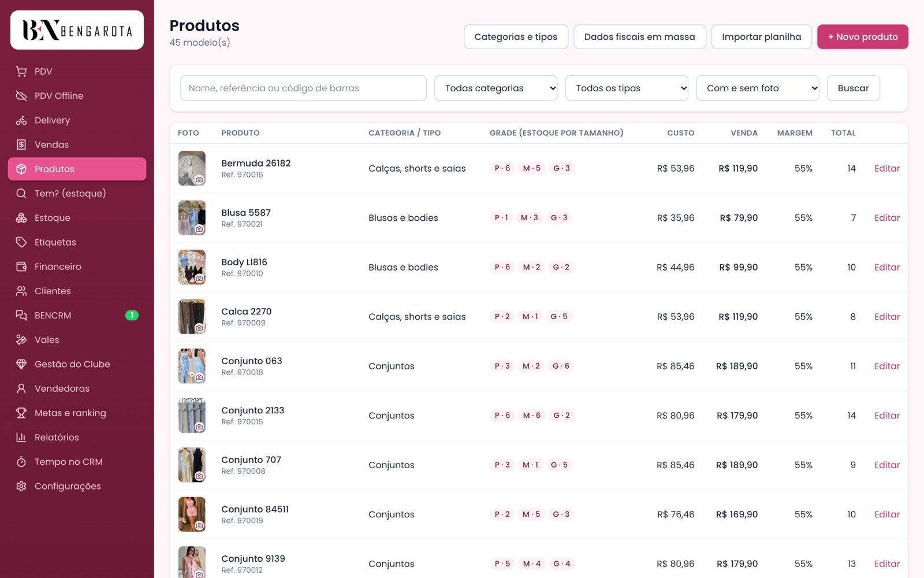
Task: Click the Clientes people icon
Action: tap(21, 291)
